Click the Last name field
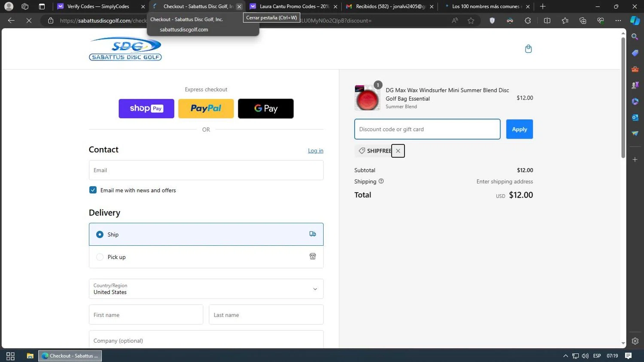Screen dimensions: 644x362 pos(266,315)
